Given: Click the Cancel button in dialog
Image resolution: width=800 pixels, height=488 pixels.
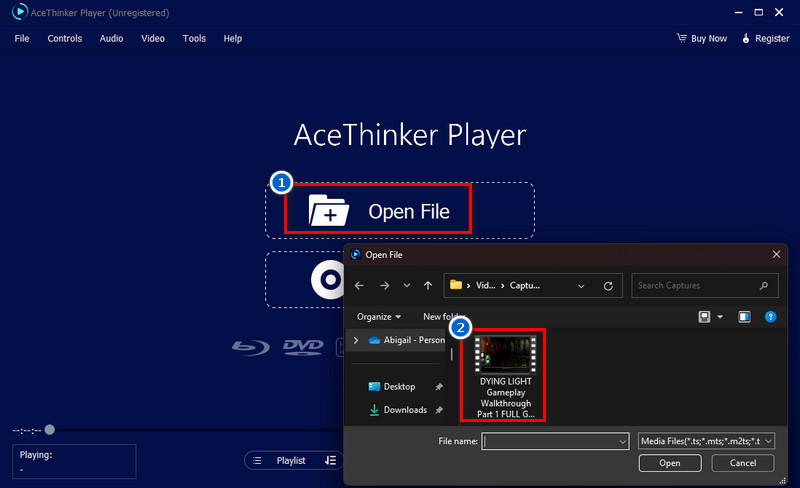Looking at the screenshot, I should coord(742,463).
